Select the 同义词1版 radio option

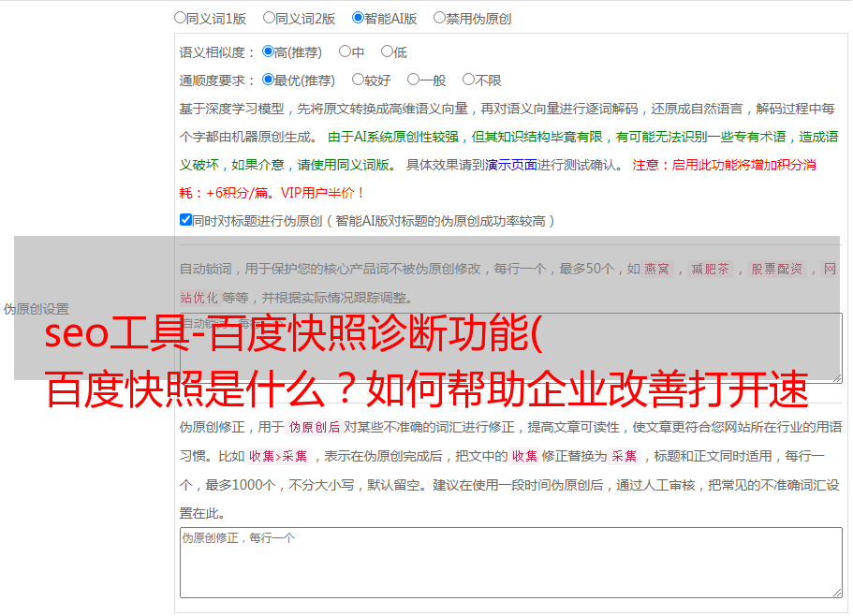tap(180, 18)
